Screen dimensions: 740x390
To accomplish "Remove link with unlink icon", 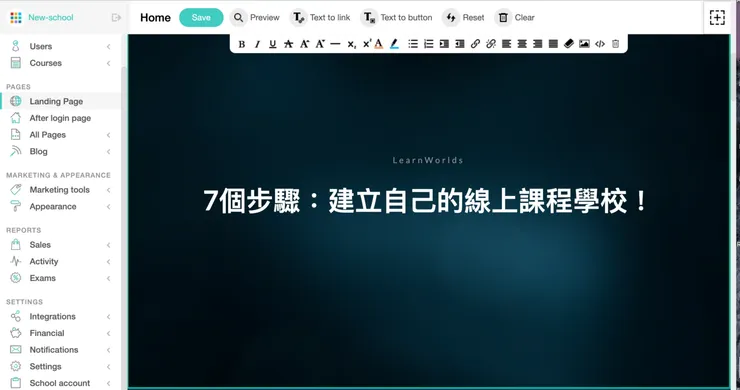I will pos(491,44).
